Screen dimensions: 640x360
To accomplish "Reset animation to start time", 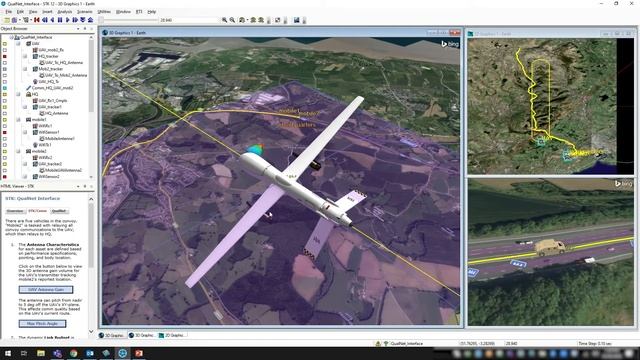I will point(37,20).
